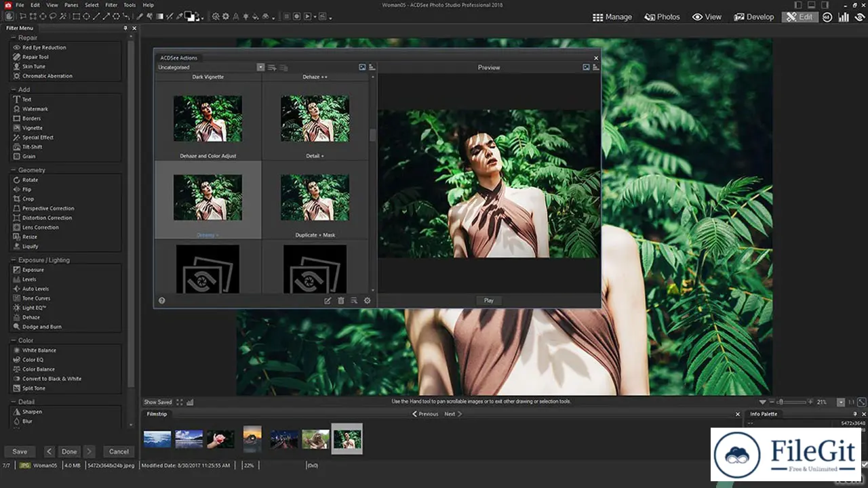
Task: Switch to Develop mode
Action: (753, 17)
